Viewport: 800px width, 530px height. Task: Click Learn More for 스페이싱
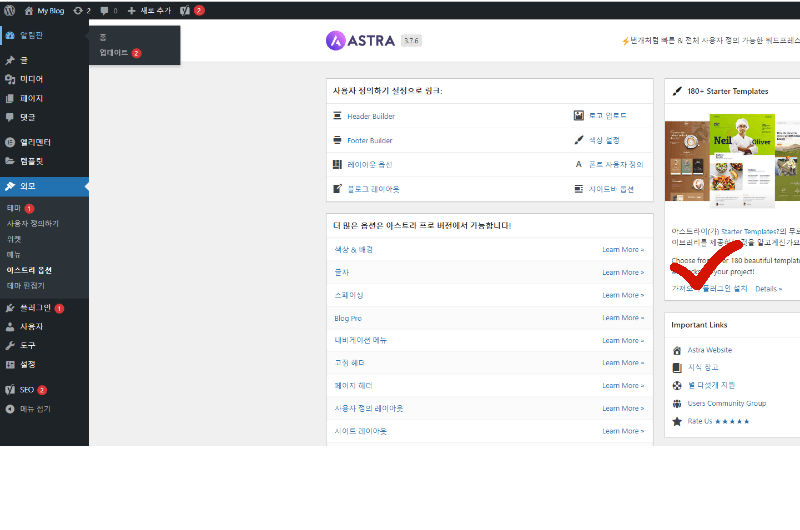coord(623,295)
